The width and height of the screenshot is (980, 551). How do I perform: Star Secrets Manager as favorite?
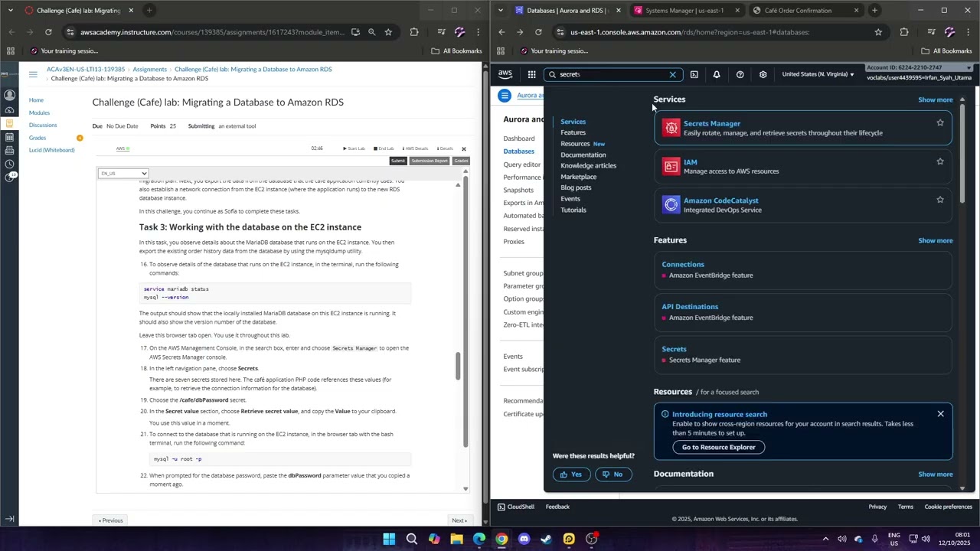(940, 122)
